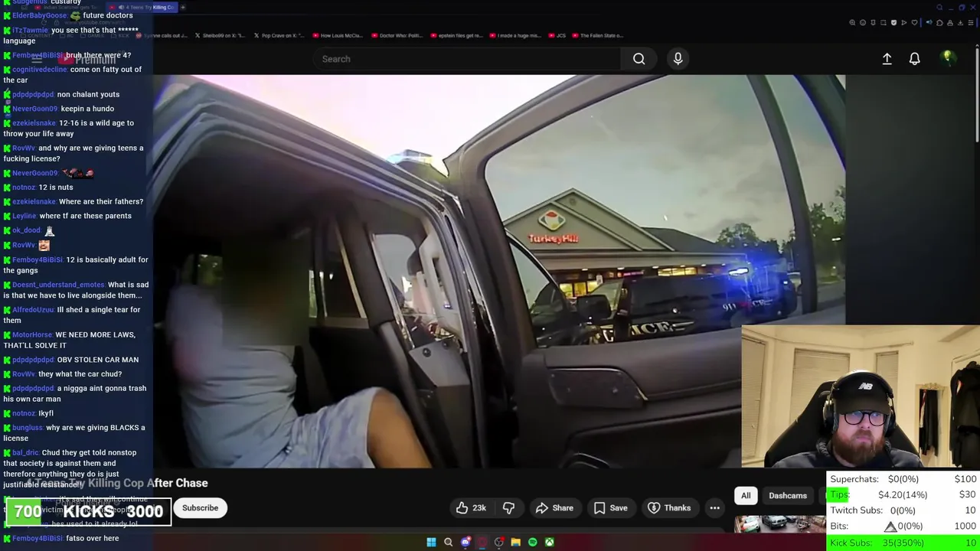
Task: Open the YouTube notifications bell
Action: (914, 59)
